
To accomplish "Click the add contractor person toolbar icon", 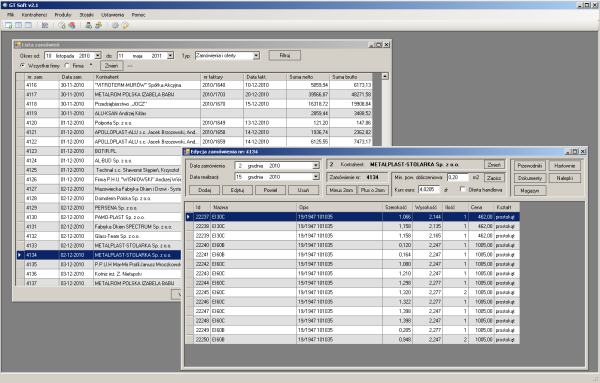I will pos(88,26).
